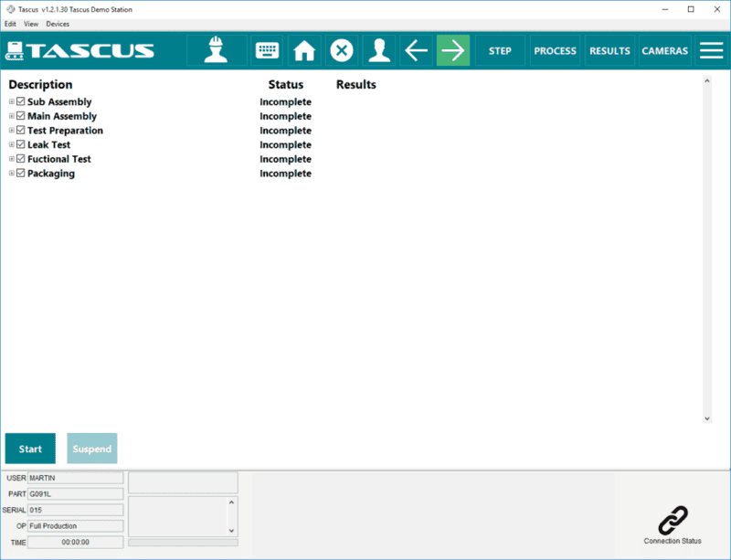Click the SERIAL field showing 015

click(76, 510)
